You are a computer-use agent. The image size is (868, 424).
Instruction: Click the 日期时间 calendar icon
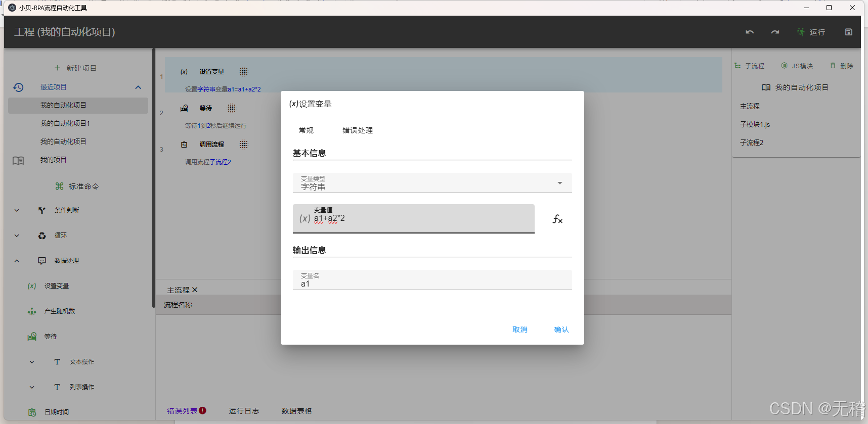[32, 412]
